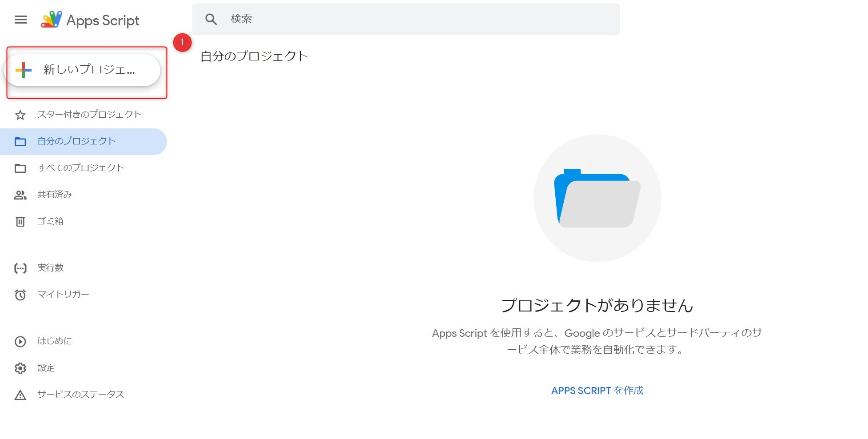868x439 pixels.
Task: Click the trash can icon
Action: [x=20, y=221]
